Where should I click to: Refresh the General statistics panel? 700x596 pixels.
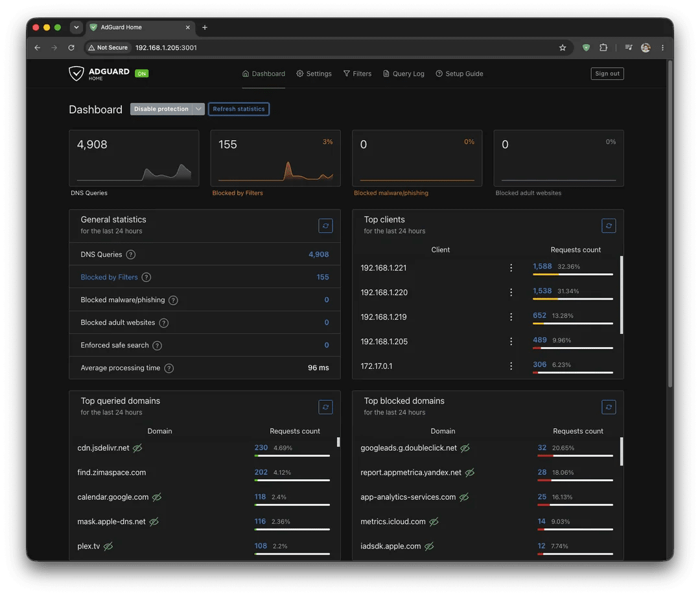325,226
